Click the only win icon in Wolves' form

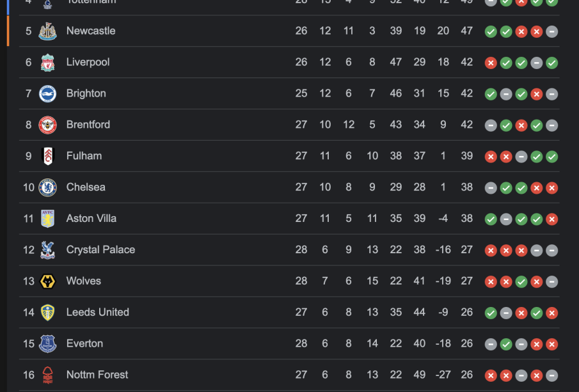click(x=521, y=282)
